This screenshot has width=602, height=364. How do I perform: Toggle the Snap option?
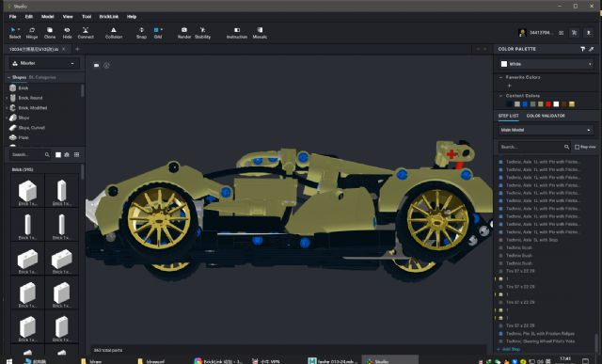pyautogui.click(x=141, y=33)
